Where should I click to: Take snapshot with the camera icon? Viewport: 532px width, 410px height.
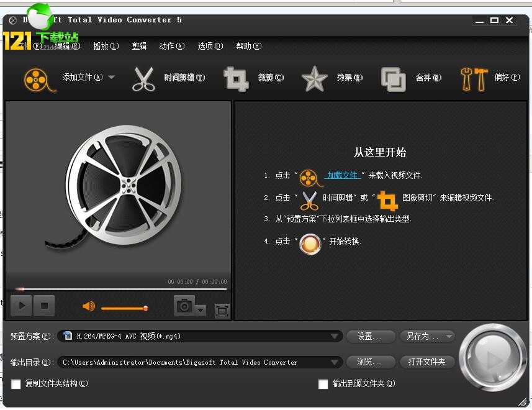click(x=184, y=306)
